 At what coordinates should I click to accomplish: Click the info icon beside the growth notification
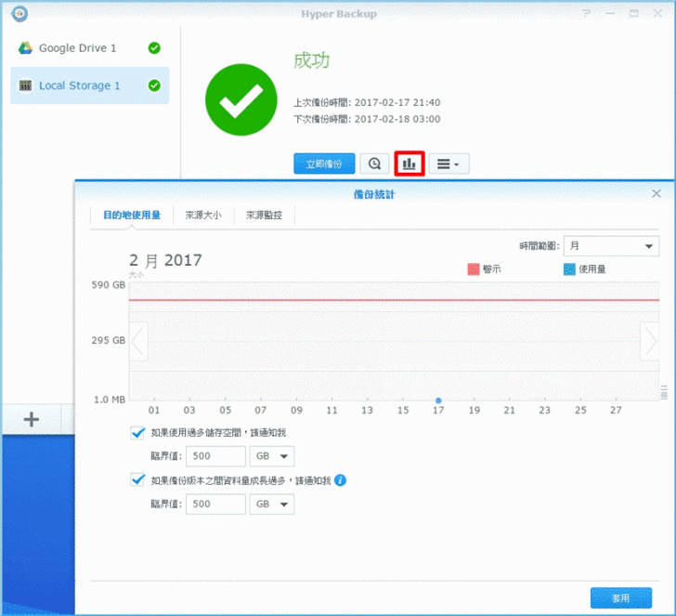(x=341, y=480)
